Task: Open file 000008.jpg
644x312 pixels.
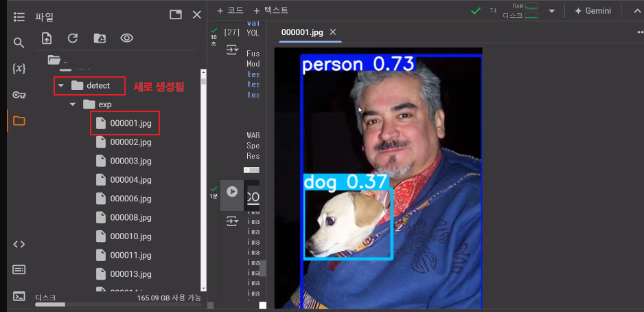Action: (124, 217)
